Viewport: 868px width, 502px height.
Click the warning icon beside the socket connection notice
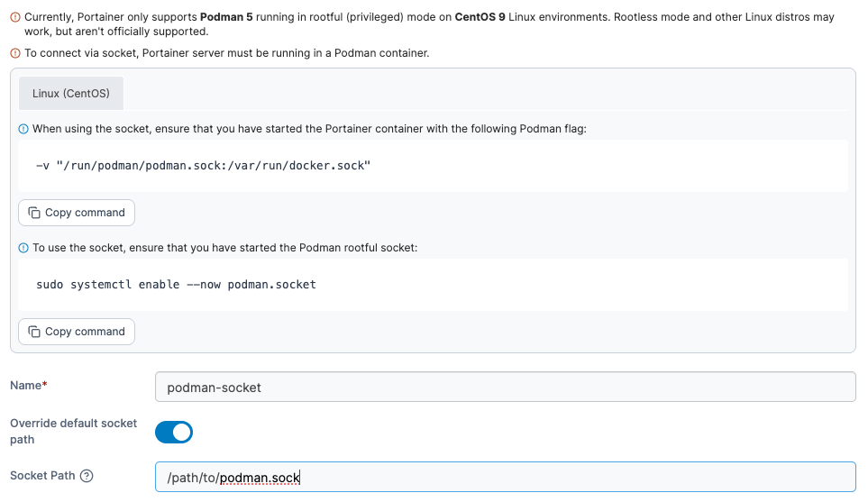[15, 53]
